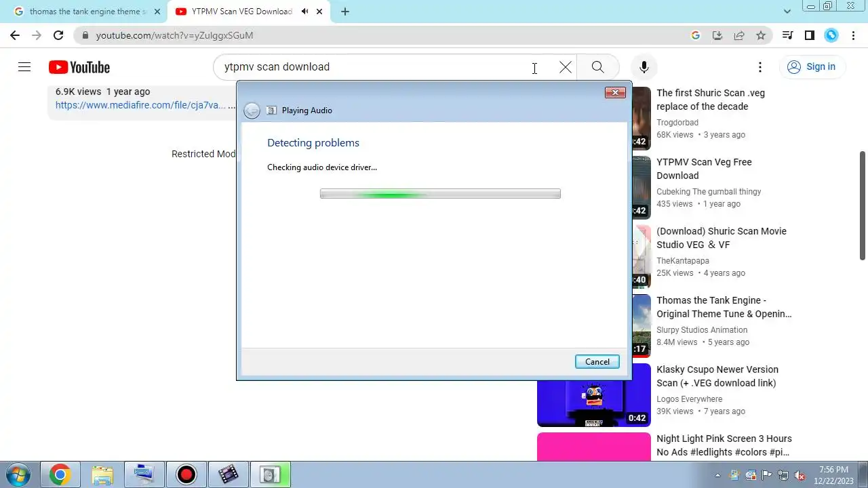Viewport: 868px width, 488px height.
Task: Go back with the browser back arrow
Action: (15, 35)
